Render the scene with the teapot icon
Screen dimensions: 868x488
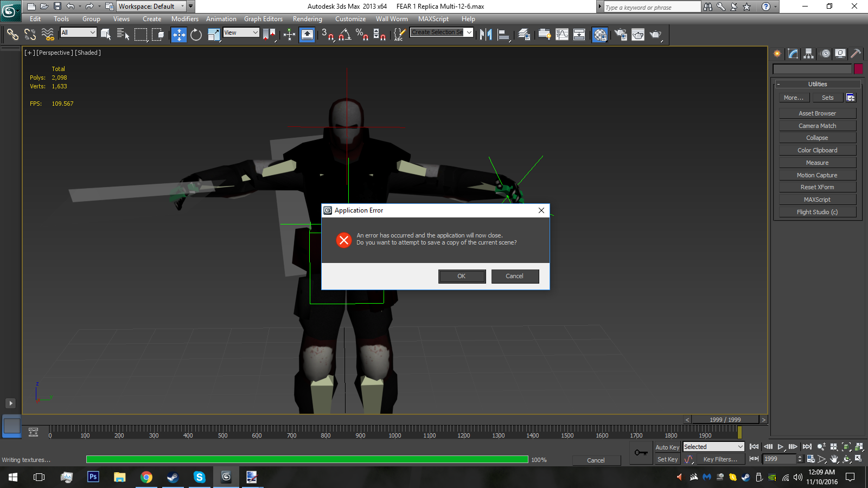[655, 35]
